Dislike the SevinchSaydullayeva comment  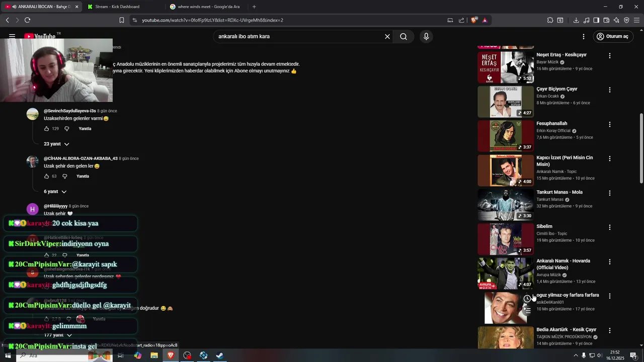pyautogui.click(x=66, y=129)
